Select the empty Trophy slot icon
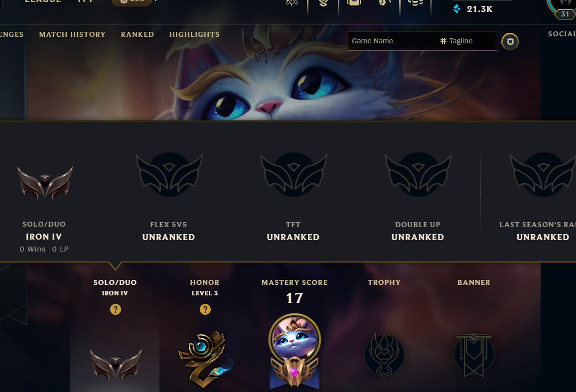576x392 pixels. tap(384, 355)
